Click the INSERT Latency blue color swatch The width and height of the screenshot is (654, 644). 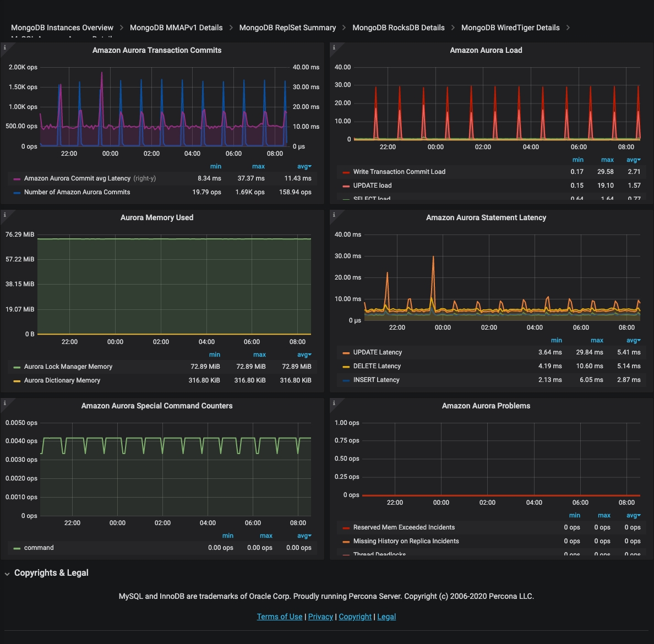[x=346, y=380]
